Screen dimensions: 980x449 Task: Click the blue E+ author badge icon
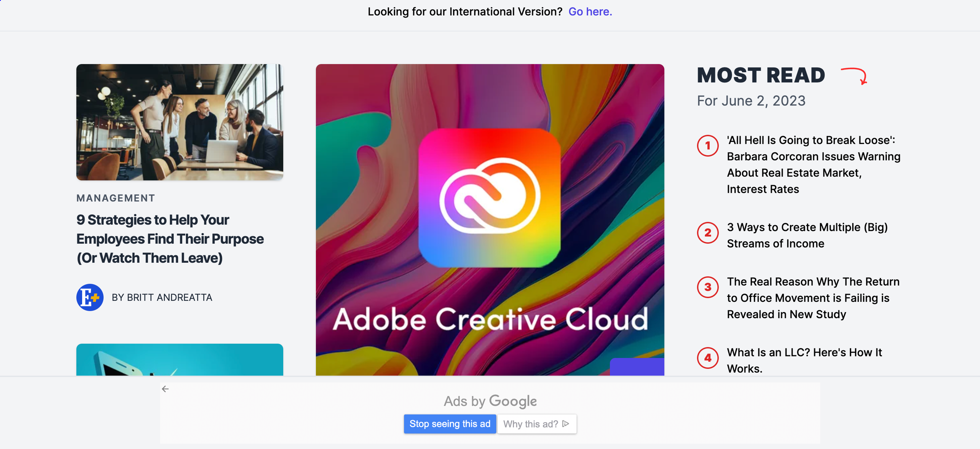click(x=90, y=297)
